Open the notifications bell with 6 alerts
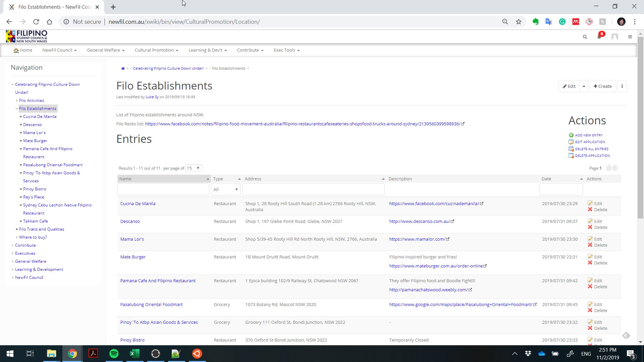Screen dimensions: 644x362 [599, 36]
